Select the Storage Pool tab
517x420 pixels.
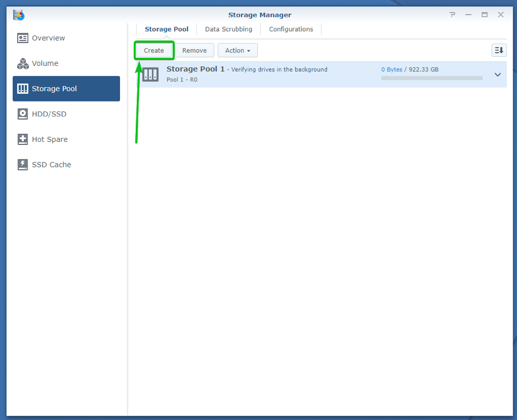coord(167,29)
